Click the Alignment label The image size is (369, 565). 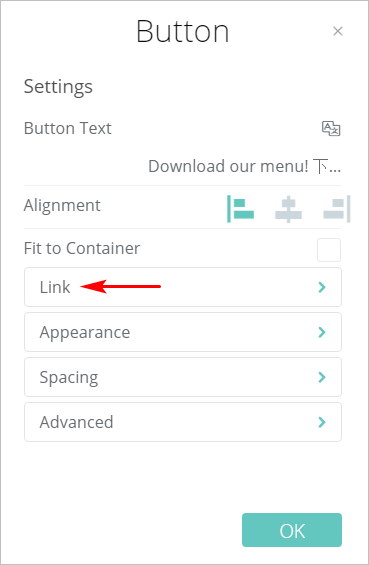tap(62, 206)
